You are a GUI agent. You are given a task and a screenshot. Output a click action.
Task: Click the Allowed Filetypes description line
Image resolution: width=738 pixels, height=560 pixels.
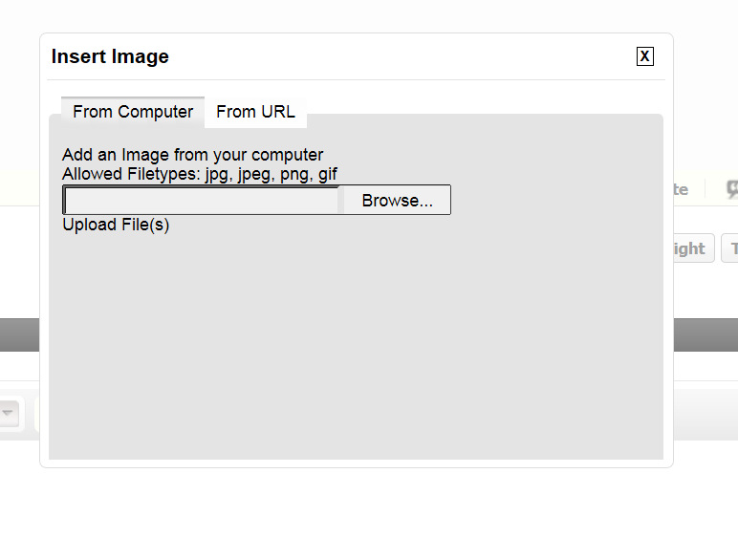[200, 174]
